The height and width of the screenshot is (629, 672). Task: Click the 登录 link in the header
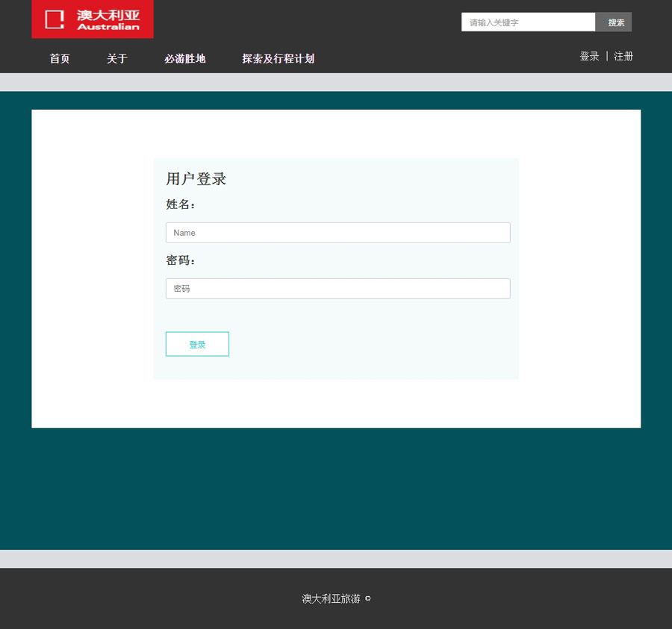click(589, 57)
